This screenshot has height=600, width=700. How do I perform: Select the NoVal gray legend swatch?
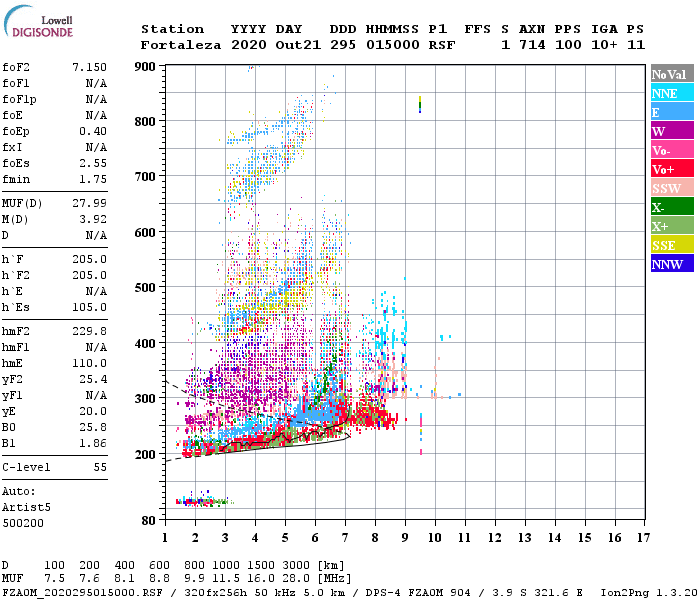click(x=672, y=74)
